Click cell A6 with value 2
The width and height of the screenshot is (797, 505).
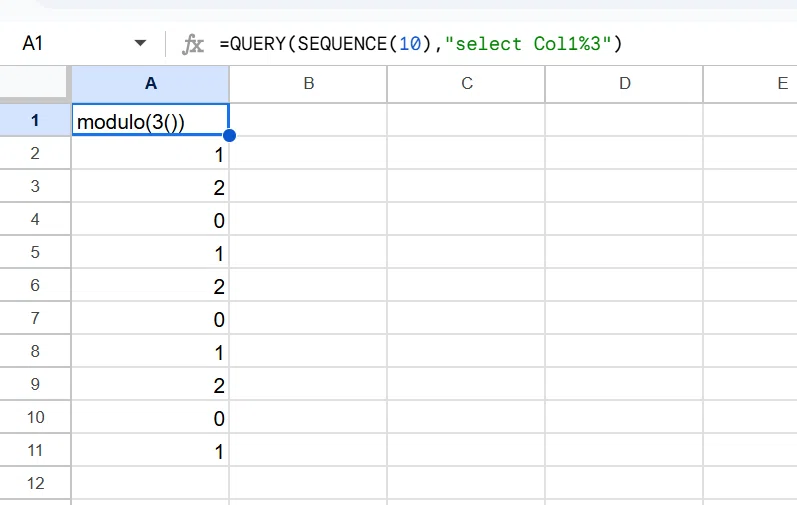coord(150,285)
